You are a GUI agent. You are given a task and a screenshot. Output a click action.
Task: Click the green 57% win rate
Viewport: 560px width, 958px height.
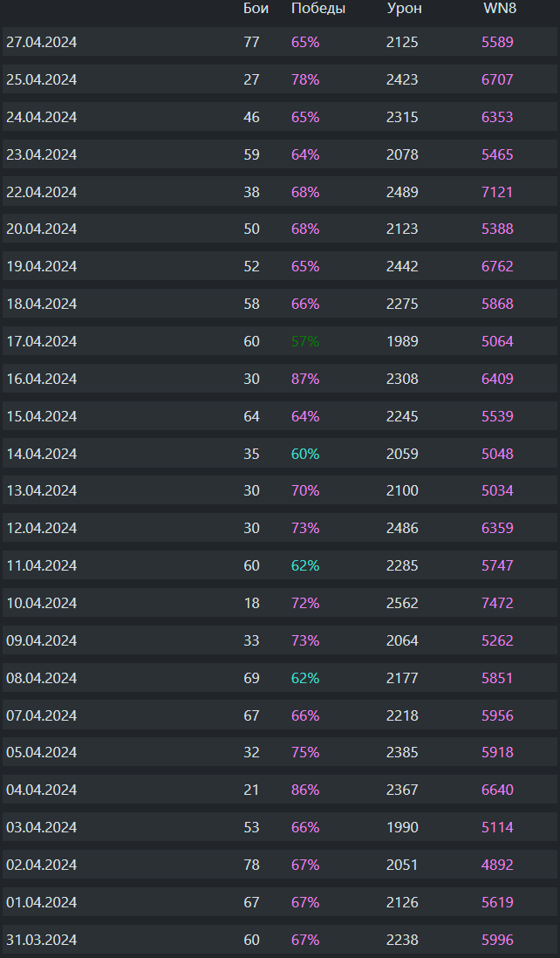pos(305,341)
